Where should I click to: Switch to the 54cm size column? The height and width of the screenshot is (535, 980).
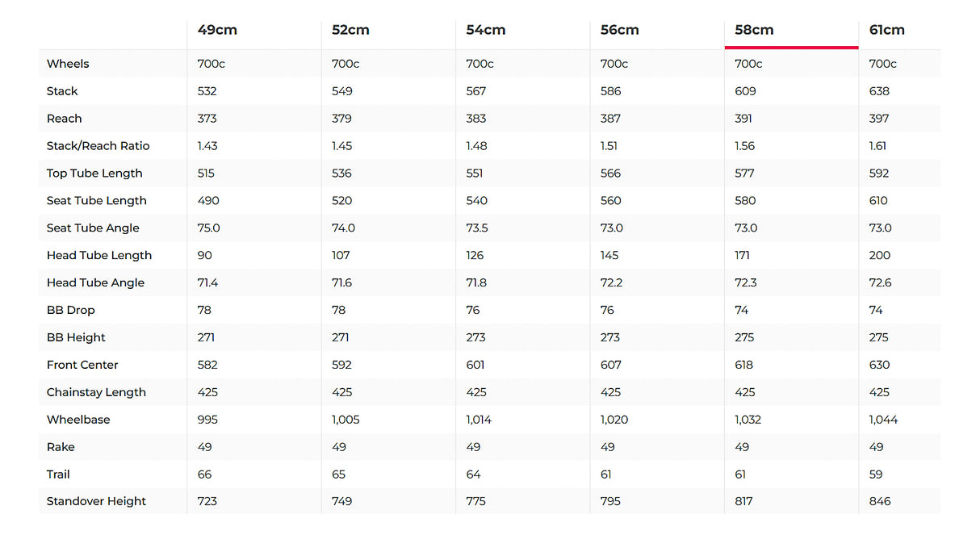click(486, 30)
